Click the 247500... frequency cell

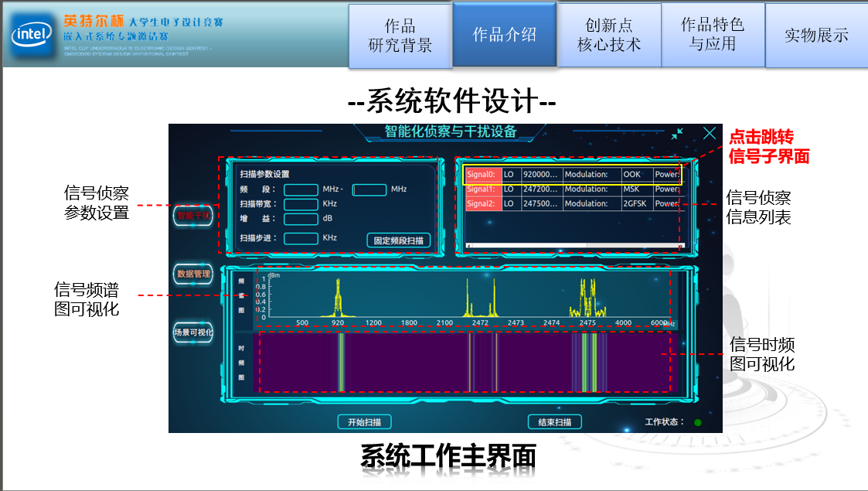(542, 203)
